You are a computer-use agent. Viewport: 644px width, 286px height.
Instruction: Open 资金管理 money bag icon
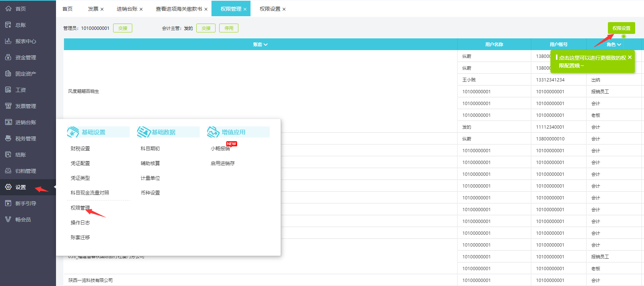pos(8,57)
